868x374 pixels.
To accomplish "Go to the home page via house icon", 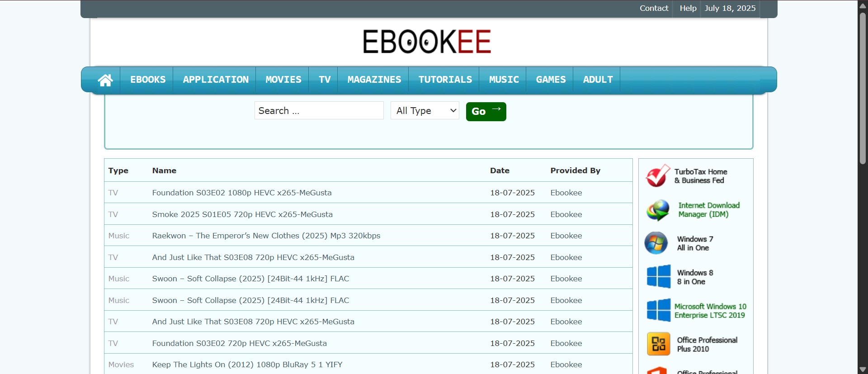I will [105, 80].
